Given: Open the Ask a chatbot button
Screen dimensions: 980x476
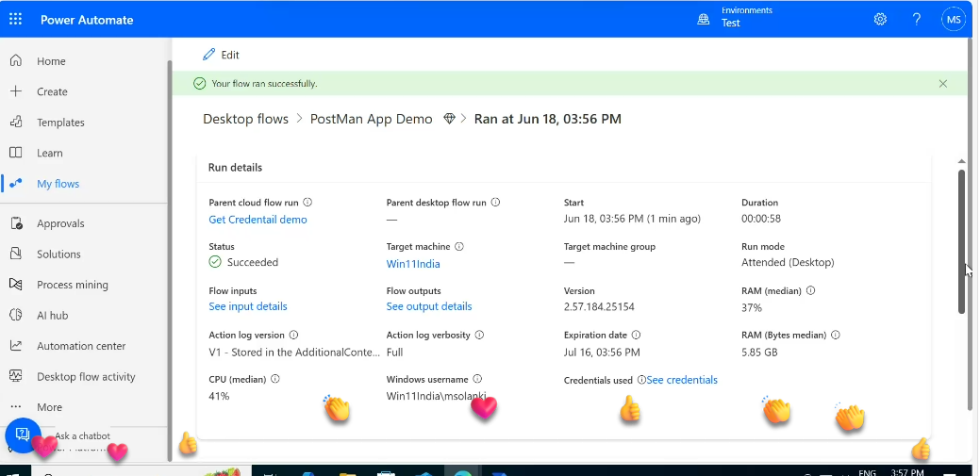Looking at the screenshot, I should tap(24, 435).
